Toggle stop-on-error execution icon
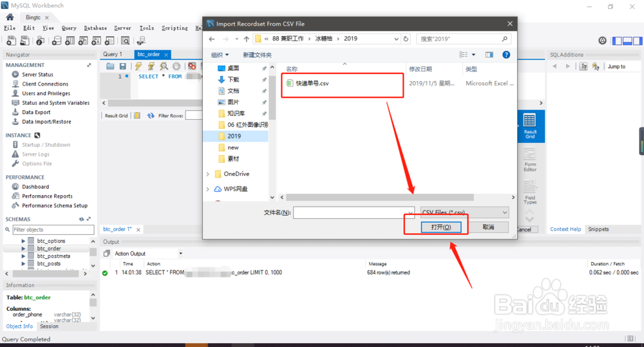This screenshot has height=347, width=644. [x=192, y=66]
